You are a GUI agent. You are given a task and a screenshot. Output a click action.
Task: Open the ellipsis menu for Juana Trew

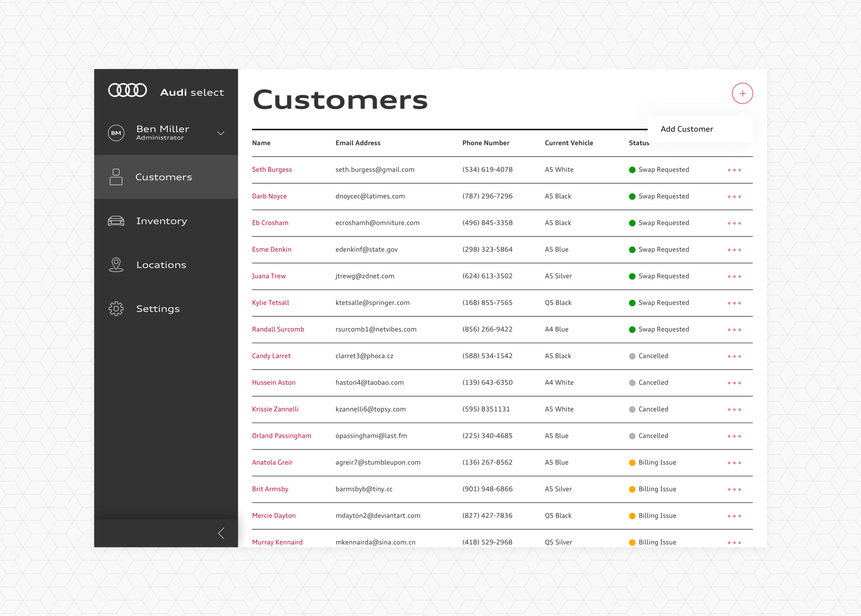click(x=734, y=276)
